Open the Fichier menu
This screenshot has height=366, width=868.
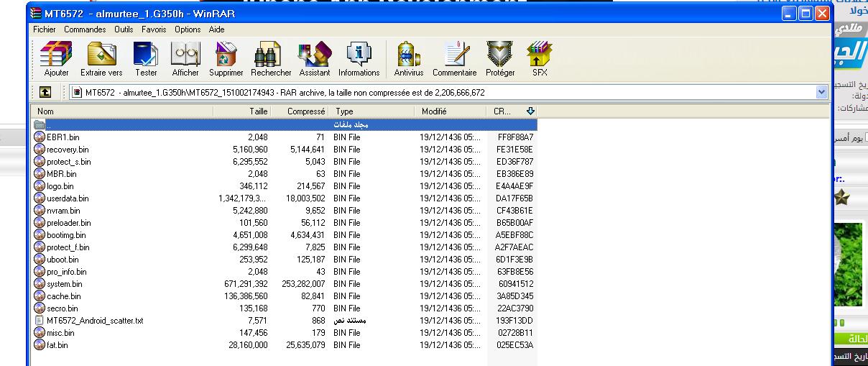[45, 29]
